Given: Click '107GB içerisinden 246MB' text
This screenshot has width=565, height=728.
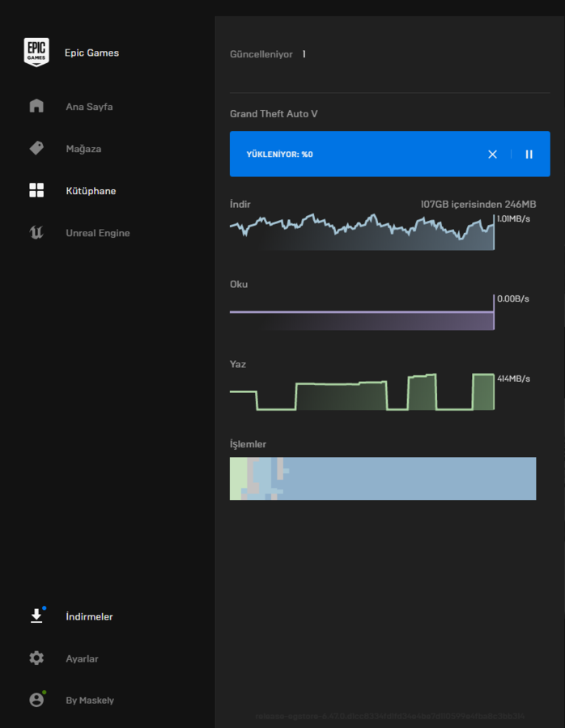Looking at the screenshot, I should click(x=478, y=205).
